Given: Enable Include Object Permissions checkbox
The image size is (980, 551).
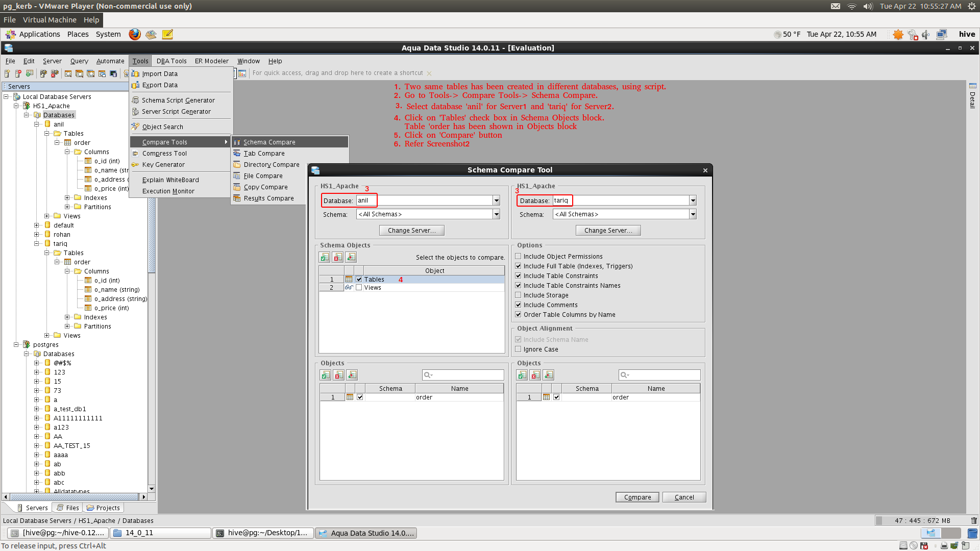Looking at the screenshot, I should pyautogui.click(x=518, y=256).
